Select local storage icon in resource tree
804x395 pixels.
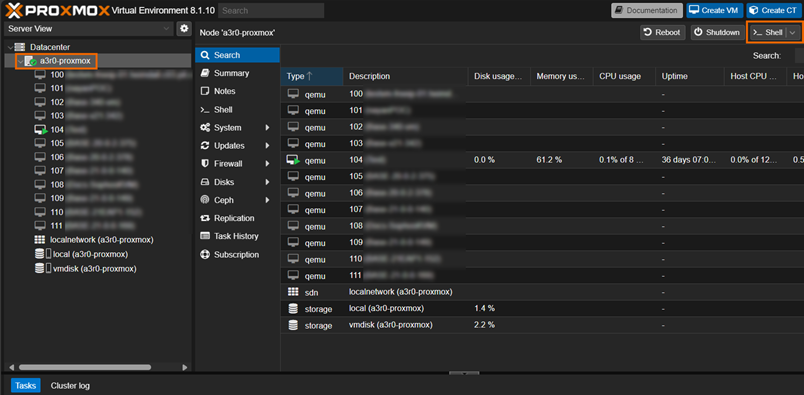(x=43, y=254)
